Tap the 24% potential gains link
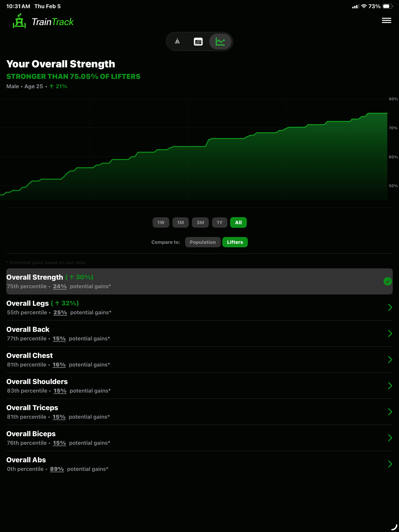Image resolution: width=399 pixels, height=532 pixels. [60, 286]
